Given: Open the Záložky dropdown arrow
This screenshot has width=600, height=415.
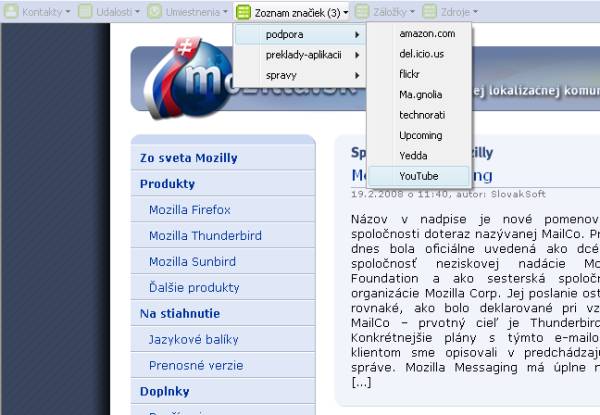Looking at the screenshot, I should (x=412, y=12).
